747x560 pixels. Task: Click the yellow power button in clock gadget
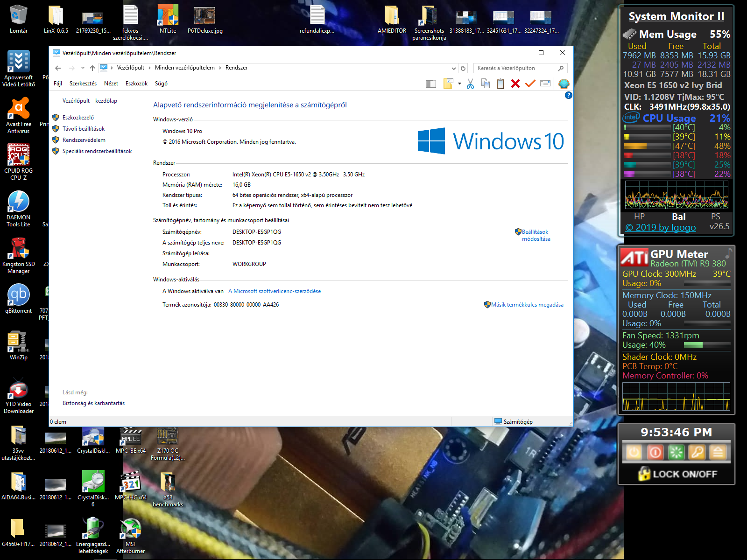(634, 452)
